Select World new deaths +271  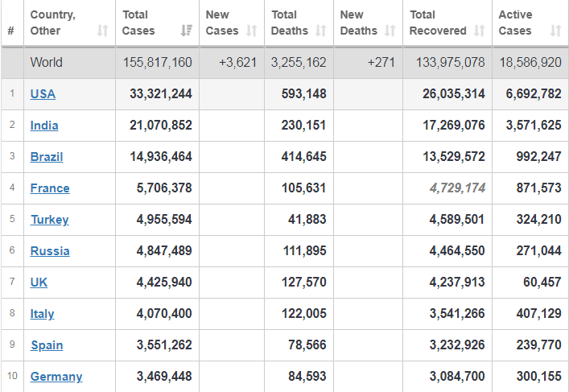(x=381, y=63)
